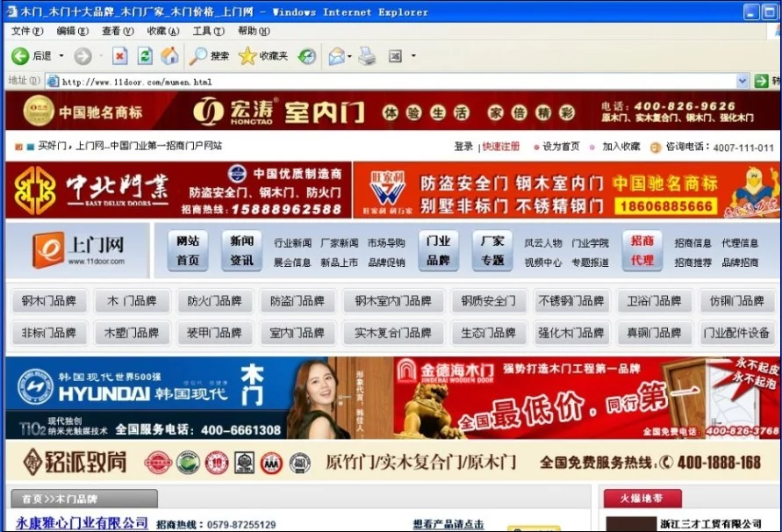Select the 火爆地带 tab
Viewport: 782px width, 532px height.
[x=642, y=498]
